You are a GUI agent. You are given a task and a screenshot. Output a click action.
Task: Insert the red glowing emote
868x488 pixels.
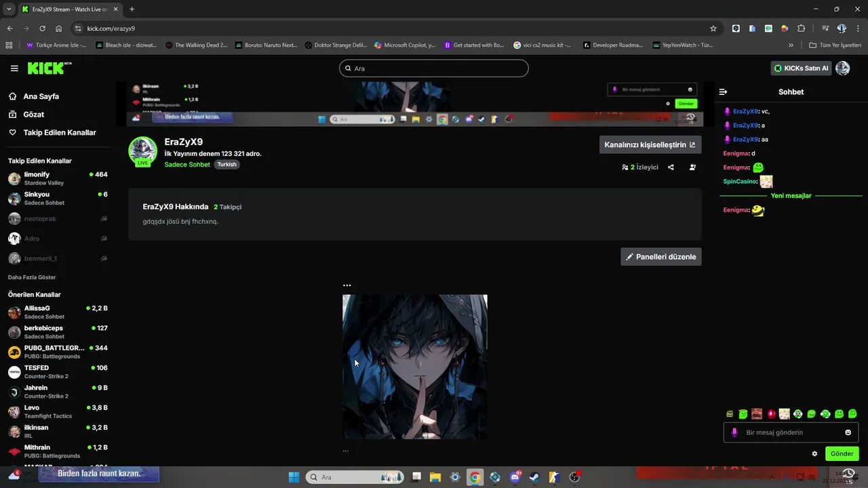click(x=771, y=414)
